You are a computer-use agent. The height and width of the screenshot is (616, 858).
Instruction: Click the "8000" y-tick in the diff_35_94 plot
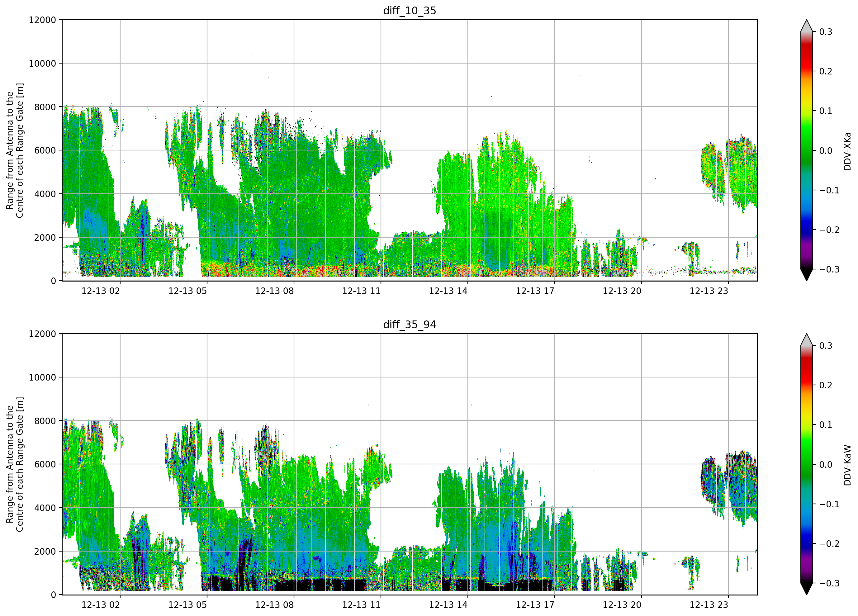coord(45,421)
